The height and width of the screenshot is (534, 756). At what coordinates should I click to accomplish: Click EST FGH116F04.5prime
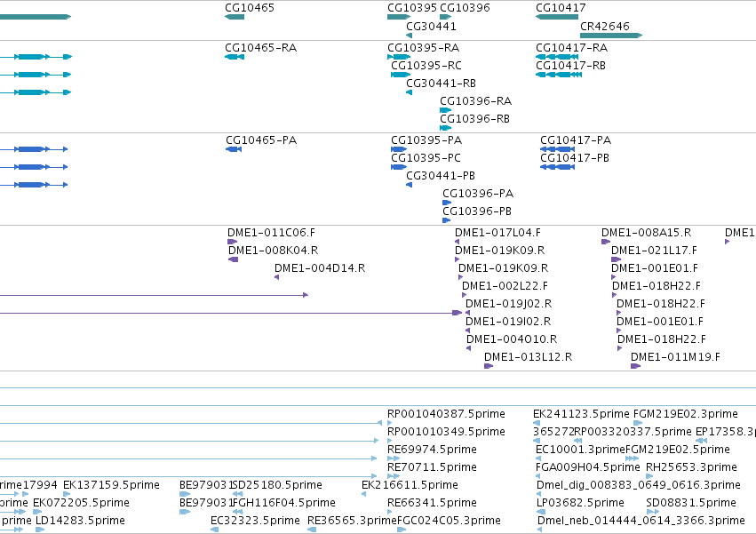(x=284, y=503)
